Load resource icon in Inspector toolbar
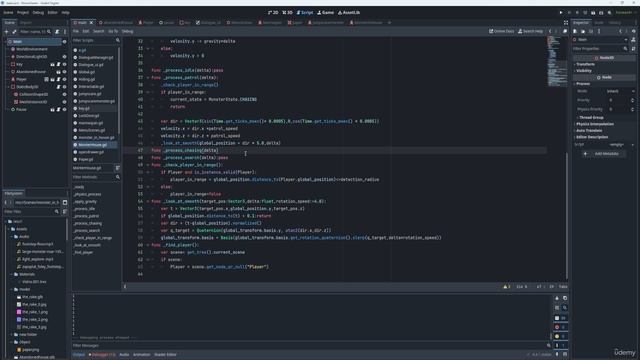This screenshot has width=640, height=360. pyautogui.click(x=583, y=31)
